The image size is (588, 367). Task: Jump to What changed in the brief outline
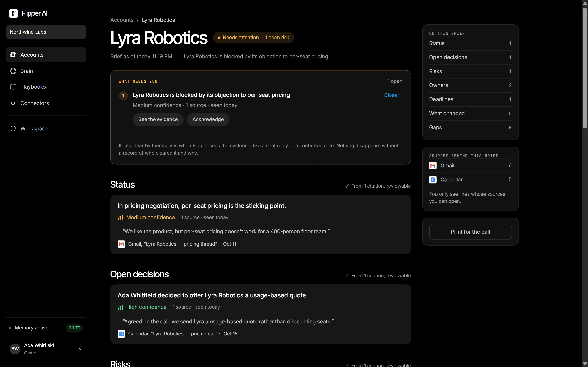[x=470, y=113]
